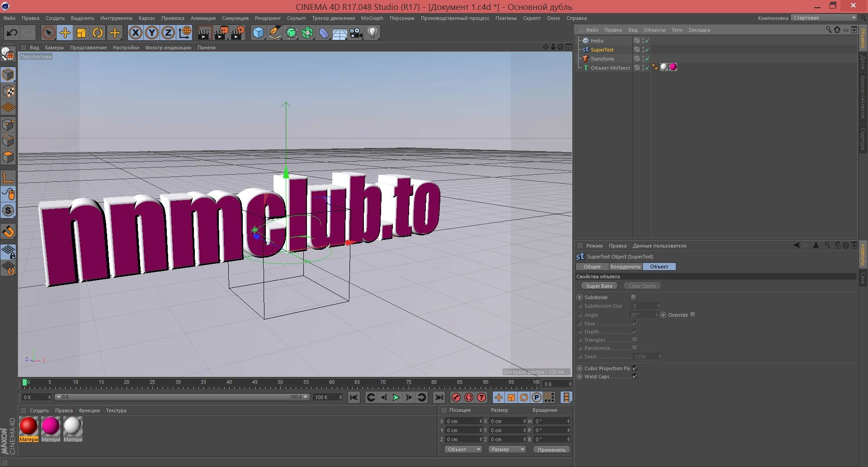Viewport: 868px width, 467px height.
Task: Play animation forward
Action: (x=396, y=397)
